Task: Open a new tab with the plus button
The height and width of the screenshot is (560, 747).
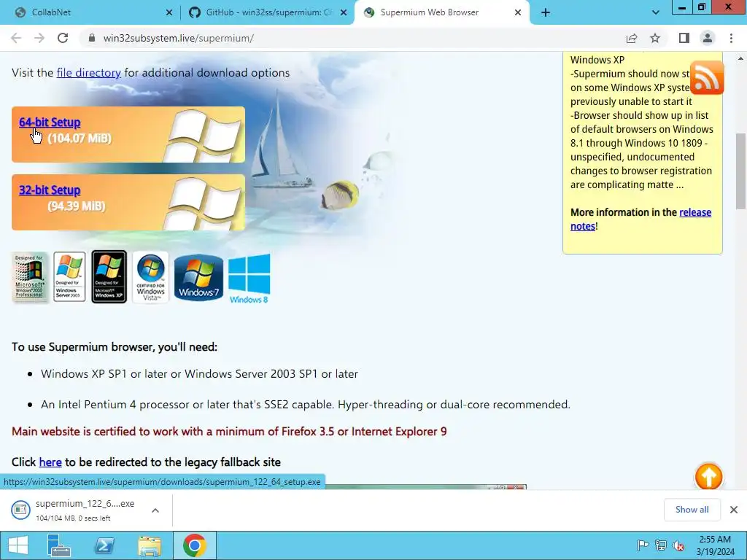Action: (x=546, y=12)
